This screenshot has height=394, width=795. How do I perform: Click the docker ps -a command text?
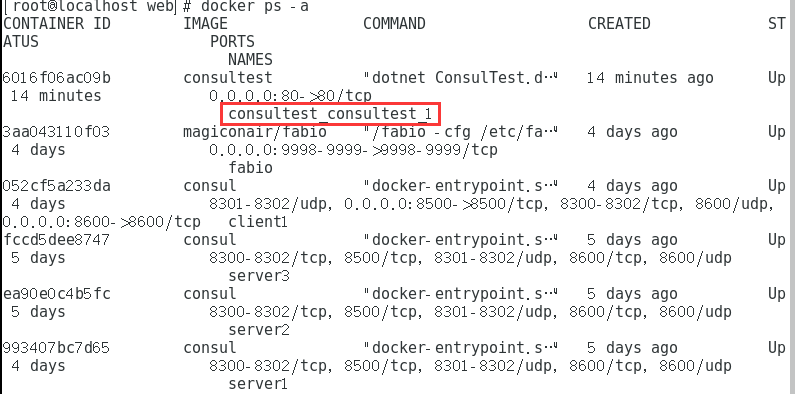pyautogui.click(x=255, y=7)
